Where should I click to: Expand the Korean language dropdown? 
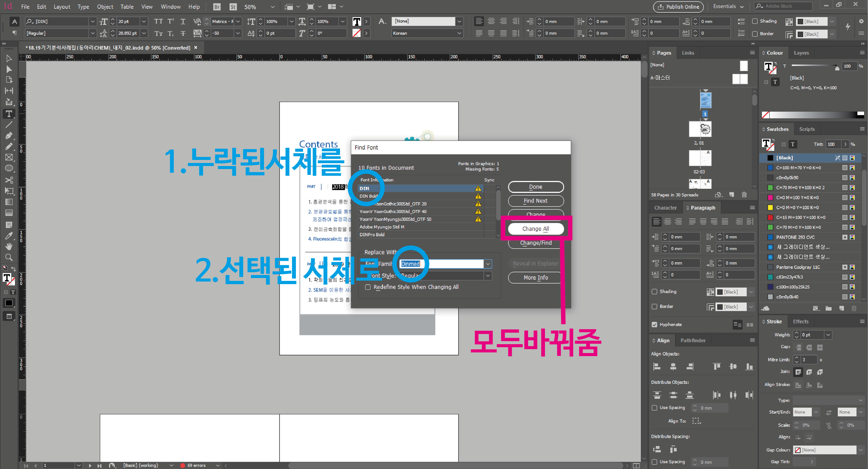(459, 33)
